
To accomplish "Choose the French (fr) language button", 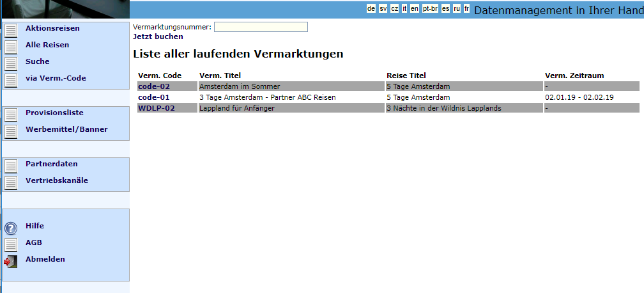I will coord(467,8).
